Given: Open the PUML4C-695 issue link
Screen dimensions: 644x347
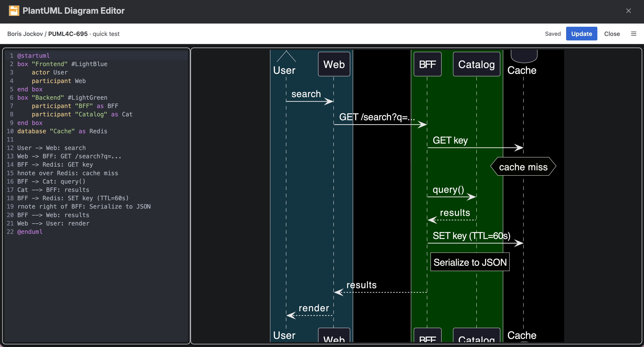Looking at the screenshot, I should point(68,34).
